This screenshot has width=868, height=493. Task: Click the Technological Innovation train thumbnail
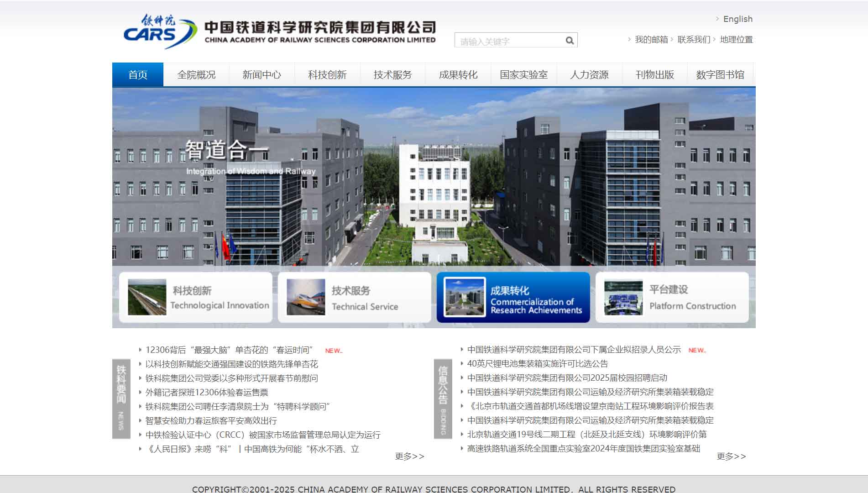(147, 297)
